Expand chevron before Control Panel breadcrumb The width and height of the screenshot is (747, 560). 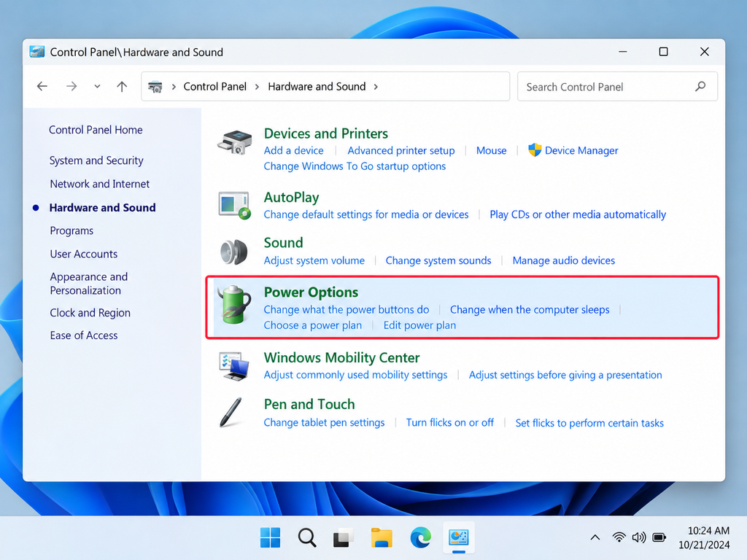click(174, 87)
